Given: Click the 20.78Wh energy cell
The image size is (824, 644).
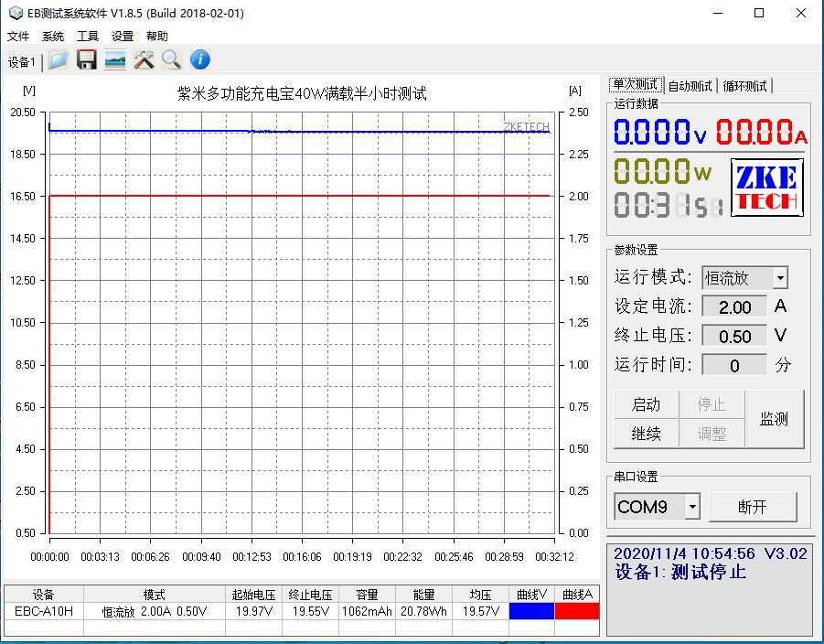Looking at the screenshot, I should coord(423,611).
